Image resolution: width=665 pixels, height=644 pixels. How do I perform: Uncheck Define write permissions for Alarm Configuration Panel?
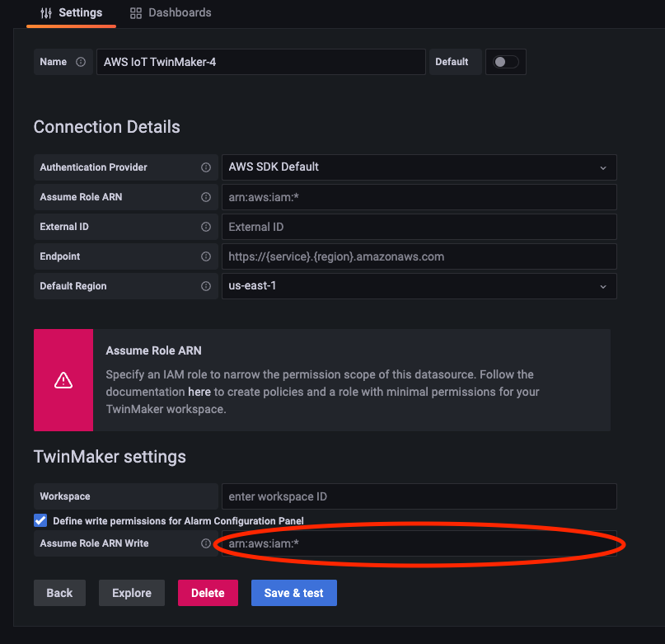click(40, 520)
